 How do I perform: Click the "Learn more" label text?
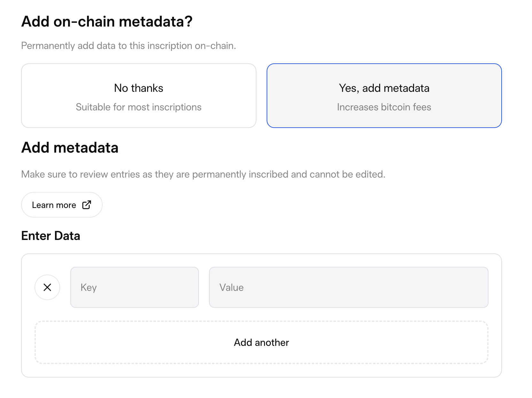point(54,205)
